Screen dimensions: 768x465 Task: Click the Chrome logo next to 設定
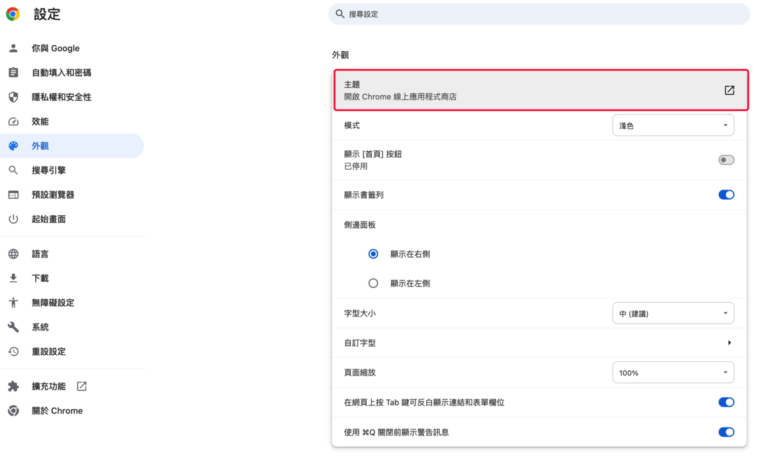point(13,14)
